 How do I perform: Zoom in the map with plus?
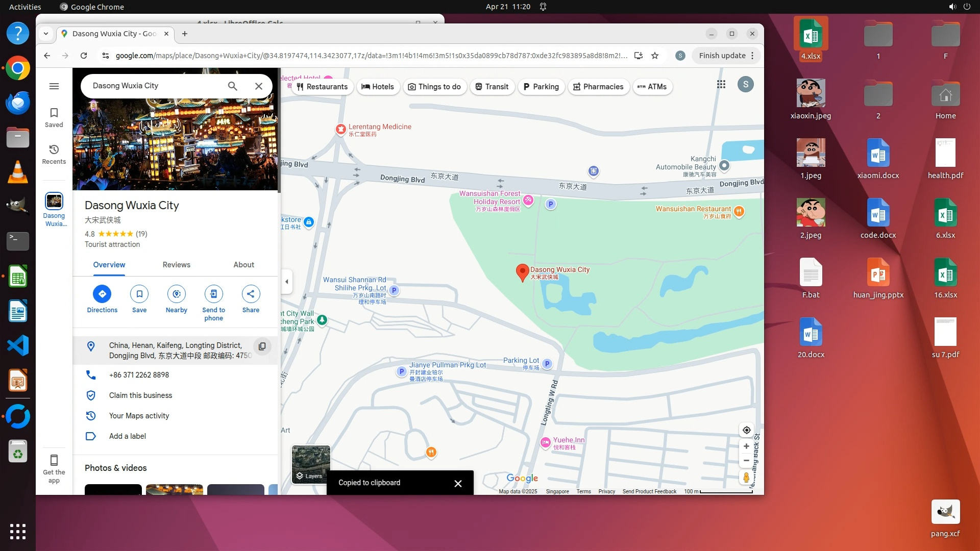point(746,446)
